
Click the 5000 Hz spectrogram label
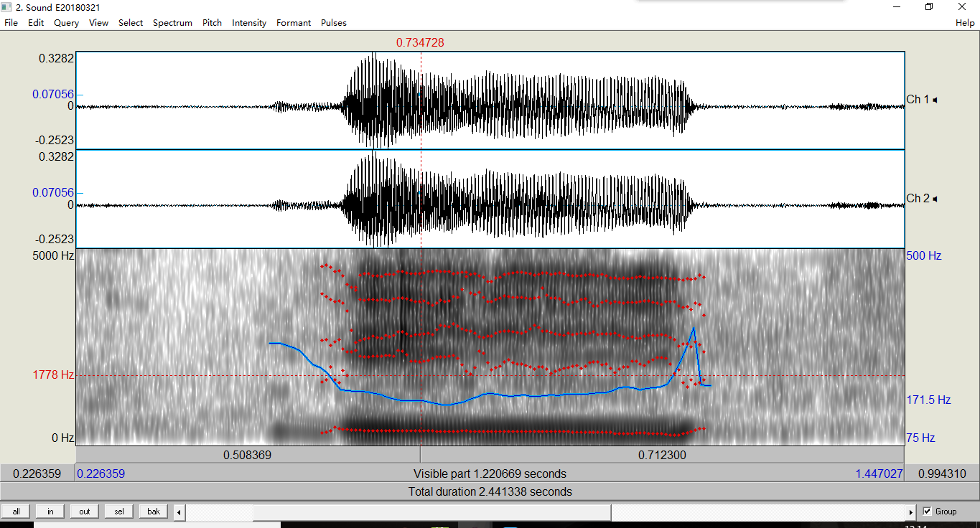pyautogui.click(x=52, y=255)
